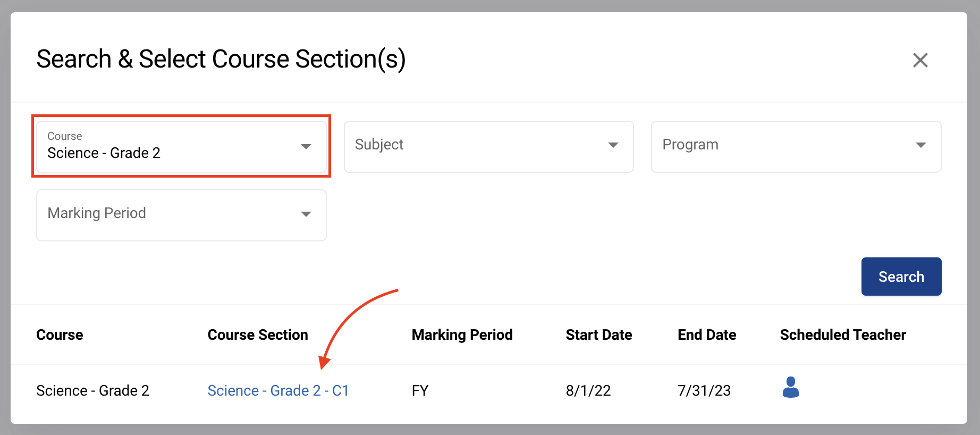Click the Course dropdown caret arrow
This screenshot has height=435, width=980.
[x=306, y=146]
